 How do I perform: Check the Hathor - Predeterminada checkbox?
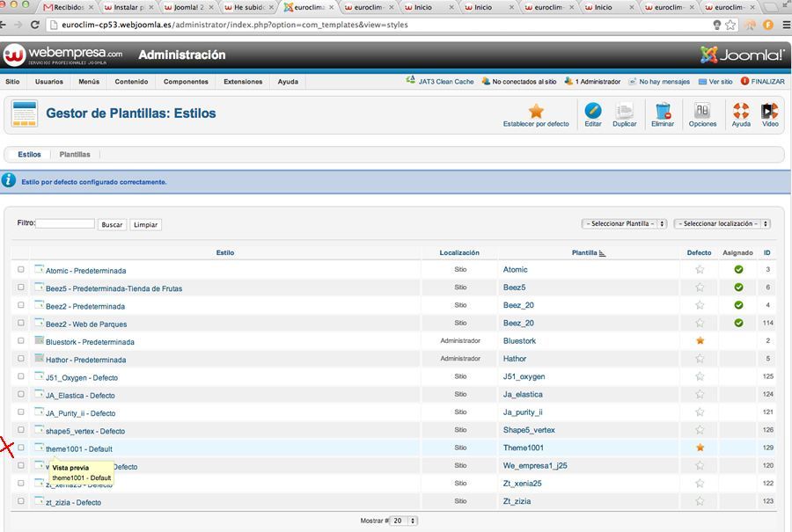(21, 359)
